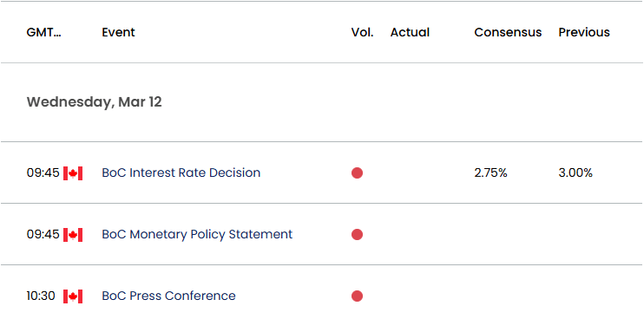This screenshot has height=319, width=644.
Task: Click the Event column header
Action: [x=118, y=32]
